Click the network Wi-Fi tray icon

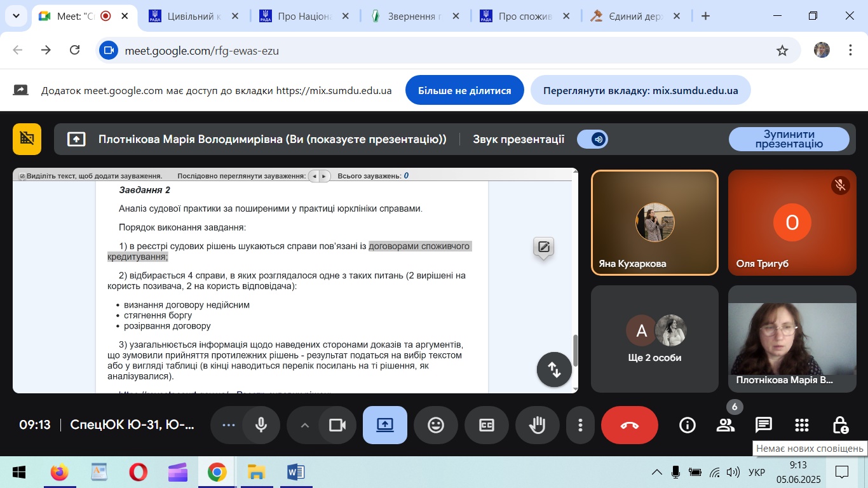click(715, 472)
